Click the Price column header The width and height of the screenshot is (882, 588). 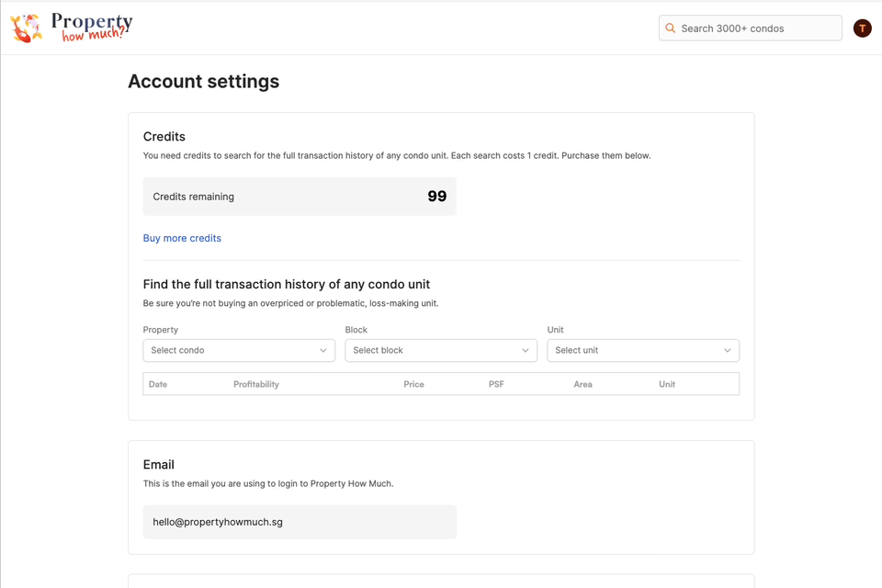click(x=413, y=384)
